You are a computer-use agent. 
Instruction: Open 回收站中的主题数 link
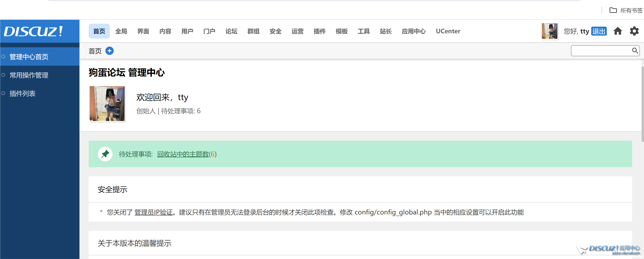(x=183, y=154)
